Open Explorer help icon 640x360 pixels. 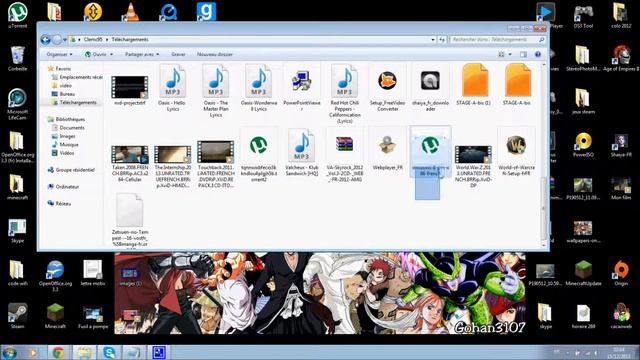538,54
